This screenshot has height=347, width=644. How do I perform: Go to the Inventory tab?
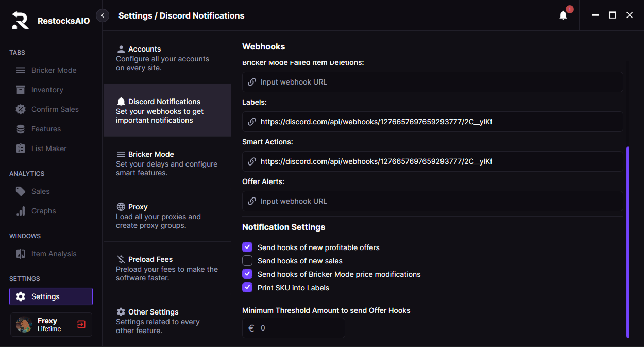[47, 90]
